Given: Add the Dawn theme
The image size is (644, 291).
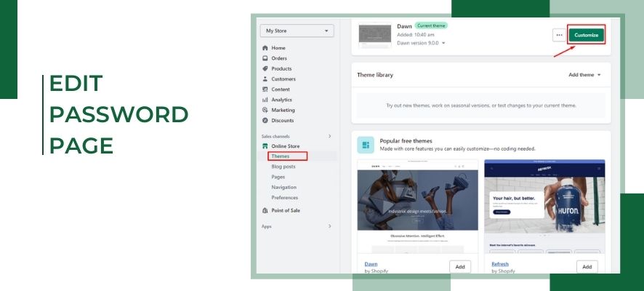Looking at the screenshot, I should coord(460,267).
